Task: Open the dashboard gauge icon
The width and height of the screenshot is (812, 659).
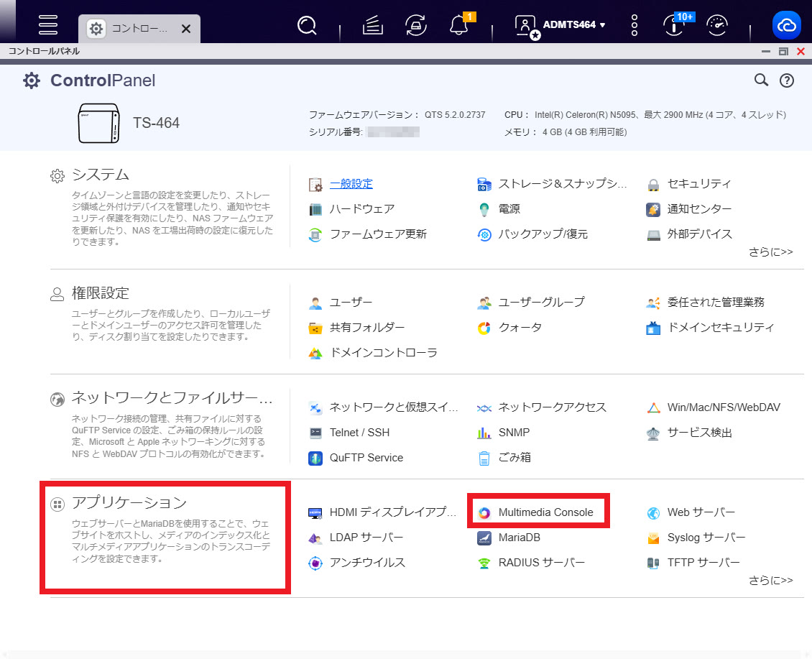Action: [x=717, y=25]
